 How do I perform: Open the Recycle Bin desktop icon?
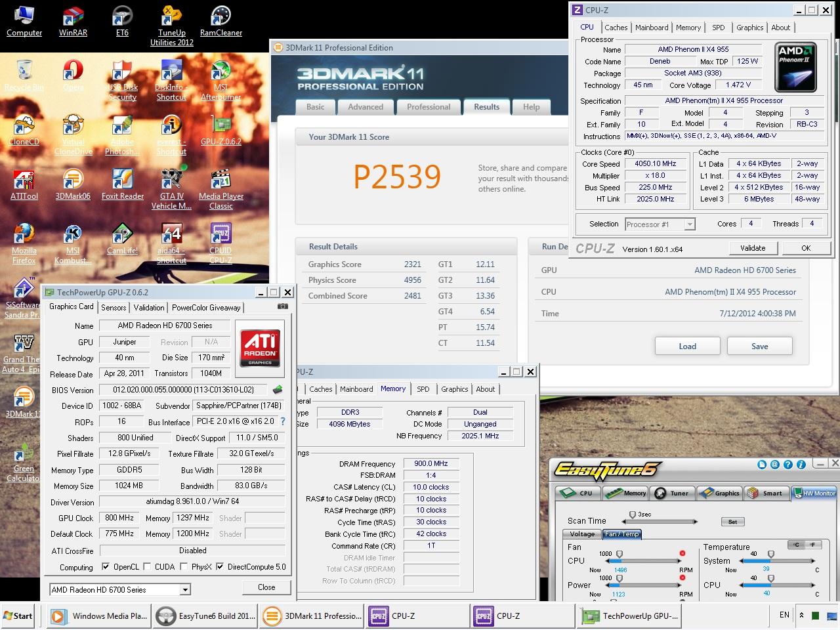pos(24,75)
